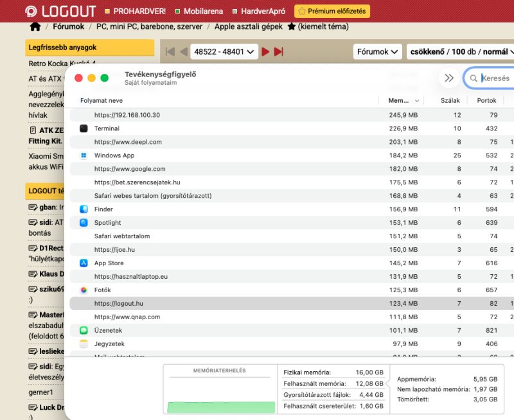Image resolution: width=514 pixels, height=420 pixels.
Task: Open the Apple asztali gépek breadcrumb
Action: click(249, 26)
